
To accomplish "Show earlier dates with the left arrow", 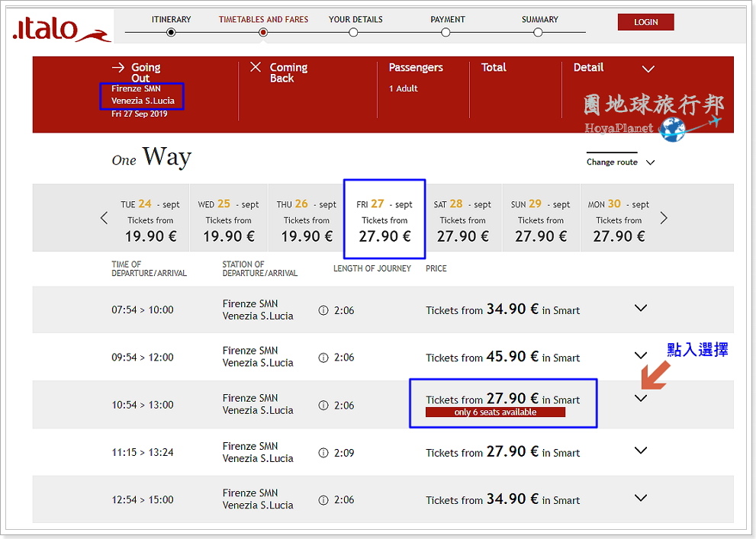I will (105, 218).
